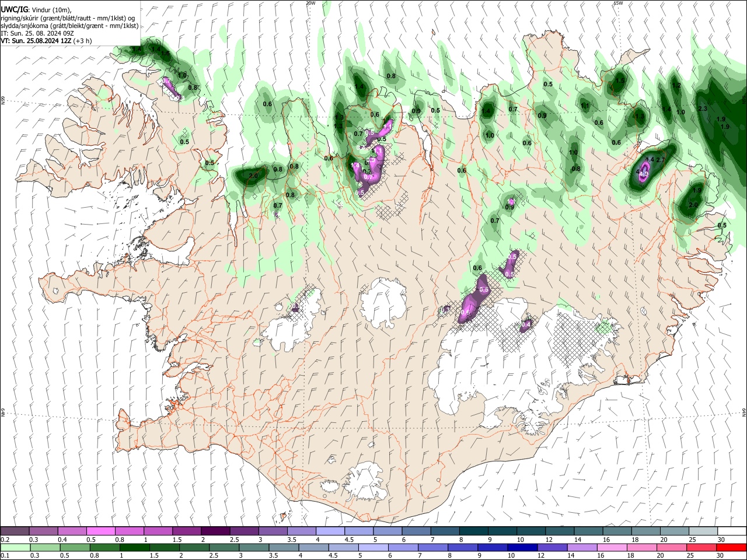Click the '2.7' rainfall value in the east
Screen dimensions: 747x560
pos(661,160)
